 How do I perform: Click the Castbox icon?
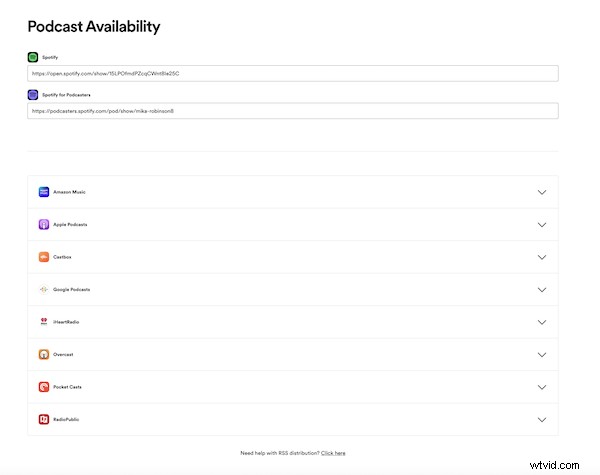tap(44, 257)
